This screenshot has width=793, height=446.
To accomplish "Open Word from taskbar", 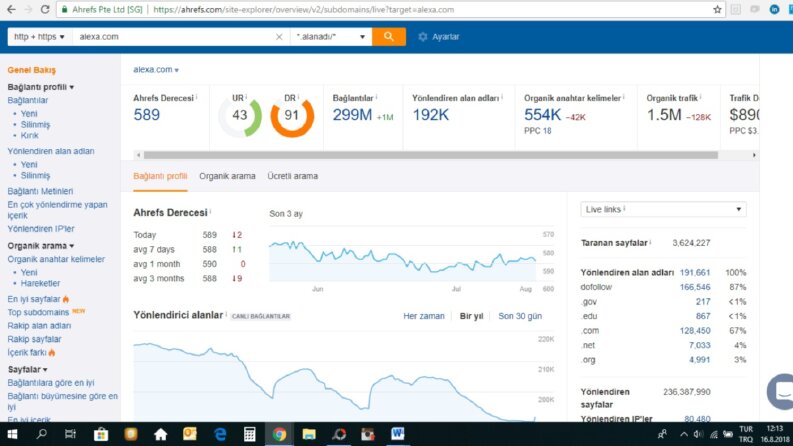I will click(398, 434).
